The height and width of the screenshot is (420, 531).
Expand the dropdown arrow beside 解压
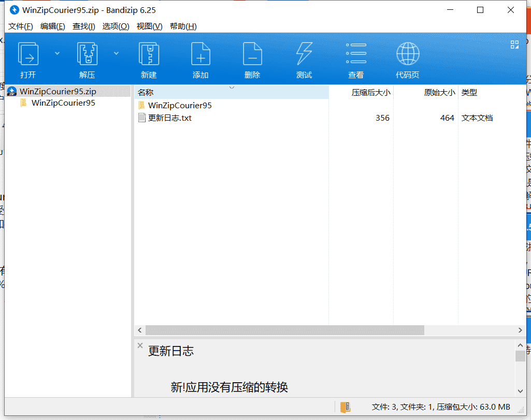[x=116, y=53]
